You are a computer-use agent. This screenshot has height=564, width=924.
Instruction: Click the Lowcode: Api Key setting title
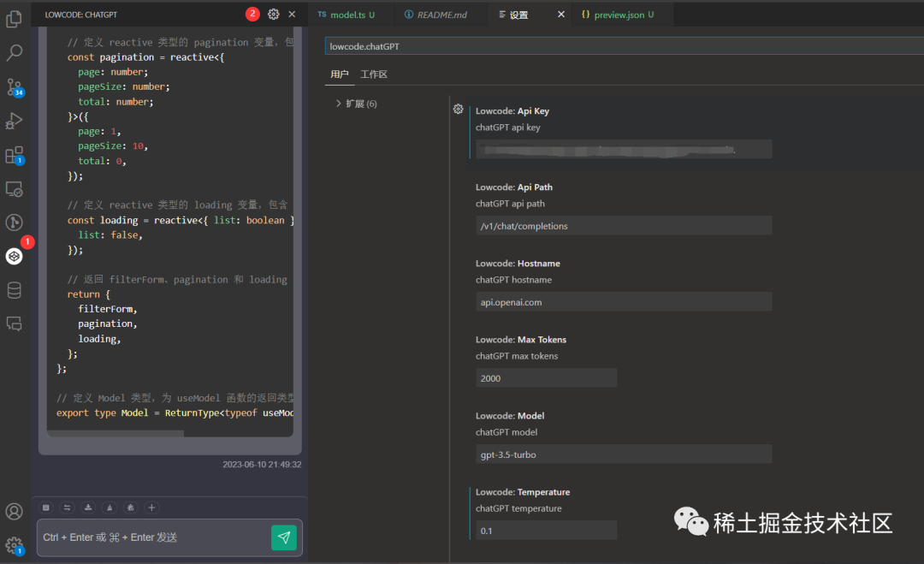[x=512, y=110]
